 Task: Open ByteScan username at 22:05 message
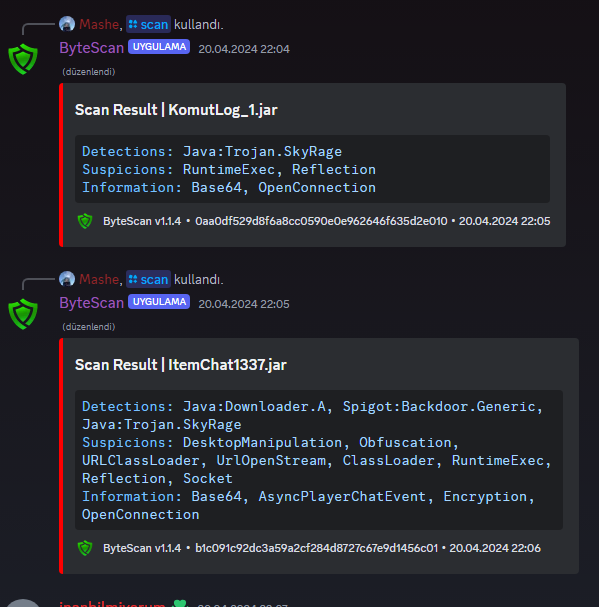[x=92, y=303]
